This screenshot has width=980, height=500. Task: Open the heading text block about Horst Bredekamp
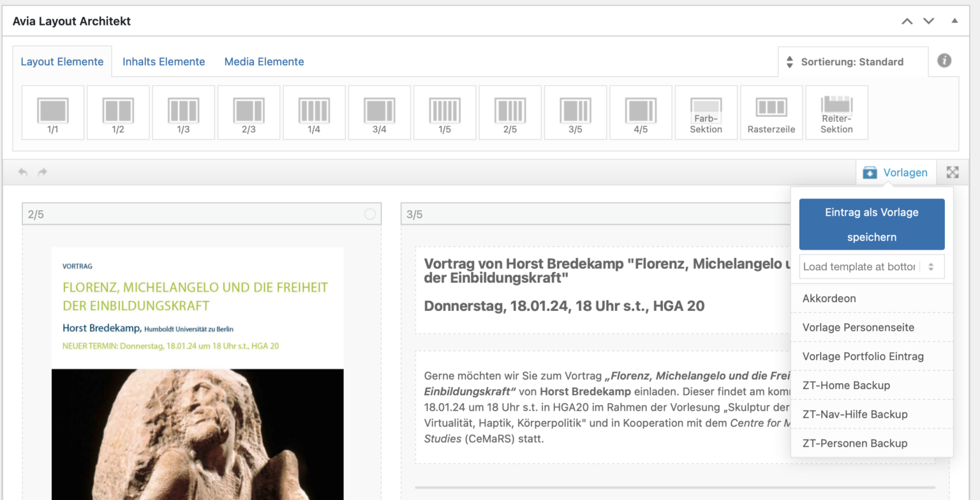(x=603, y=291)
